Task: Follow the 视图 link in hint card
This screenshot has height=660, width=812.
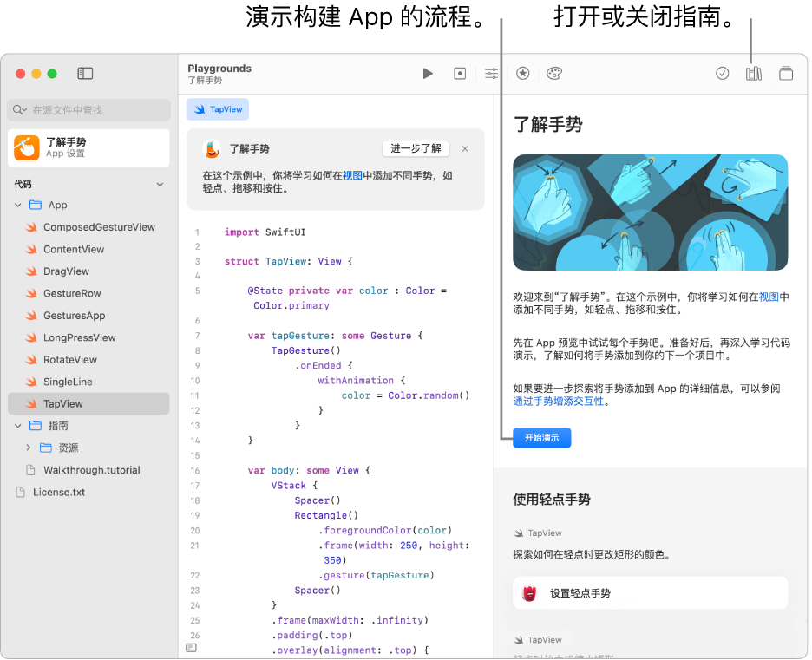Action: pyautogui.click(x=352, y=175)
